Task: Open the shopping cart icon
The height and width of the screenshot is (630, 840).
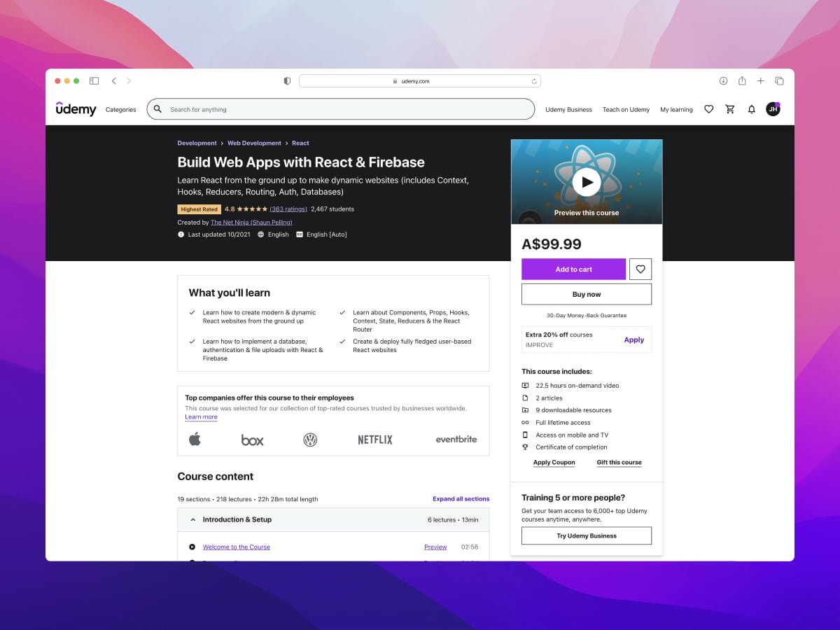Action: pyautogui.click(x=730, y=109)
